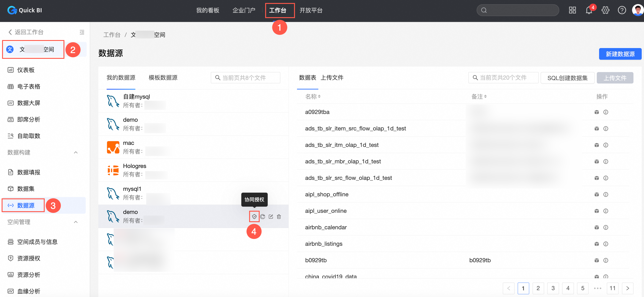The image size is (644, 297).
Task: View details of aipl_user_online table
Action: [x=605, y=211]
